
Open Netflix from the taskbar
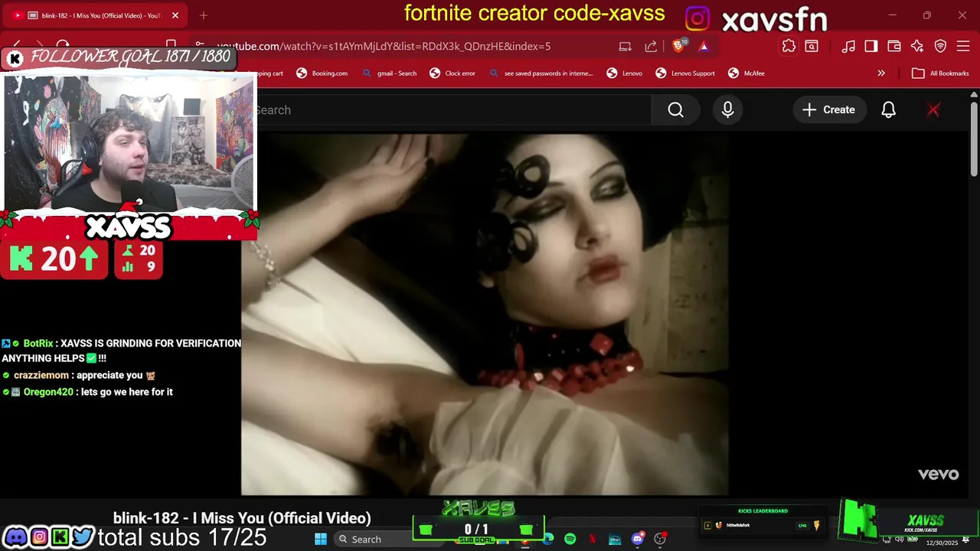tap(592, 539)
